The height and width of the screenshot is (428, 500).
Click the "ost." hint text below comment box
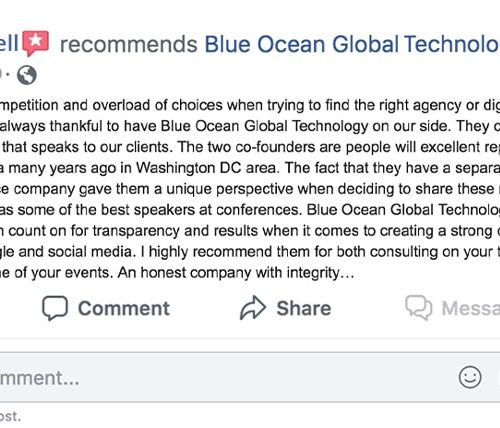(x=10, y=416)
